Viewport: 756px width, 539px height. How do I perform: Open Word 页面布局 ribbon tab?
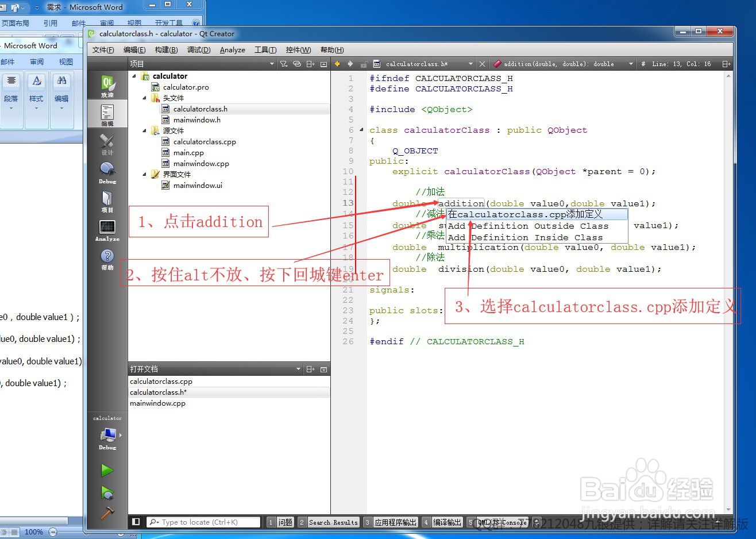15,23
